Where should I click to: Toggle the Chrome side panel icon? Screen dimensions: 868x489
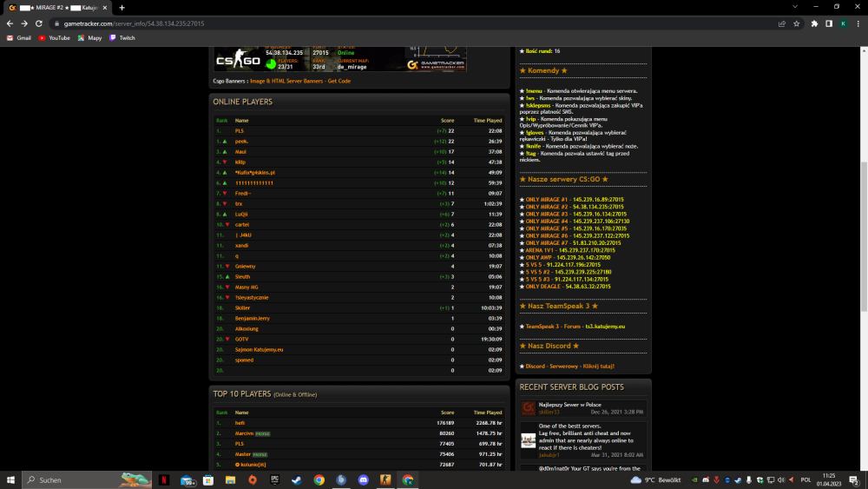(829, 23)
